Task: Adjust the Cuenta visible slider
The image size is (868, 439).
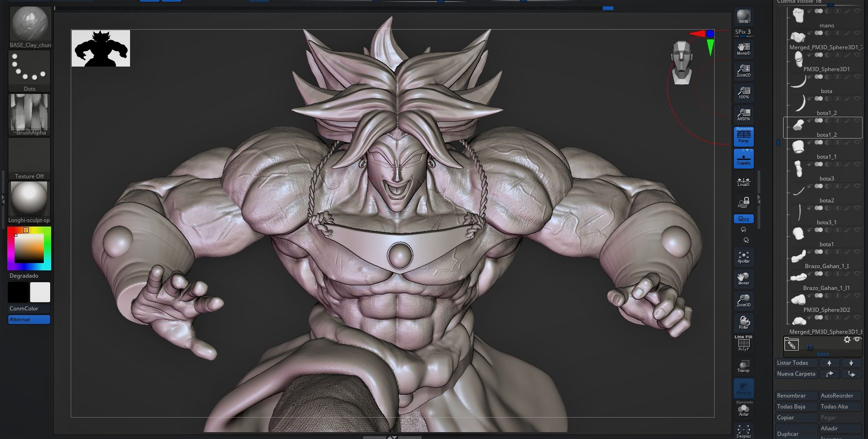Action: (819, 2)
